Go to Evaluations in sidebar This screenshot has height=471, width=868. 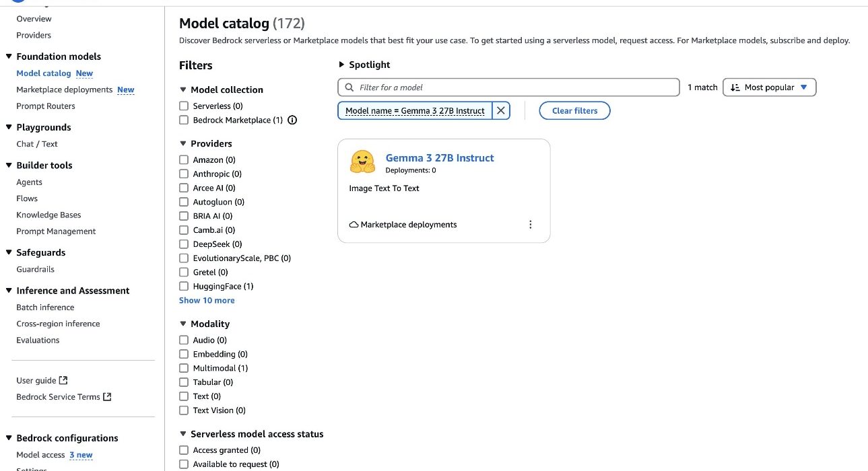38,340
